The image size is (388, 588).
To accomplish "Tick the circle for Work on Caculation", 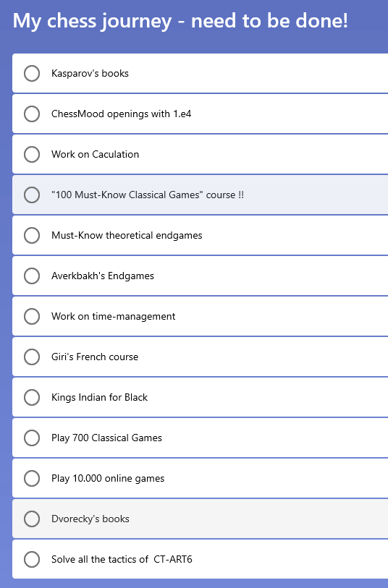I will point(32,155).
